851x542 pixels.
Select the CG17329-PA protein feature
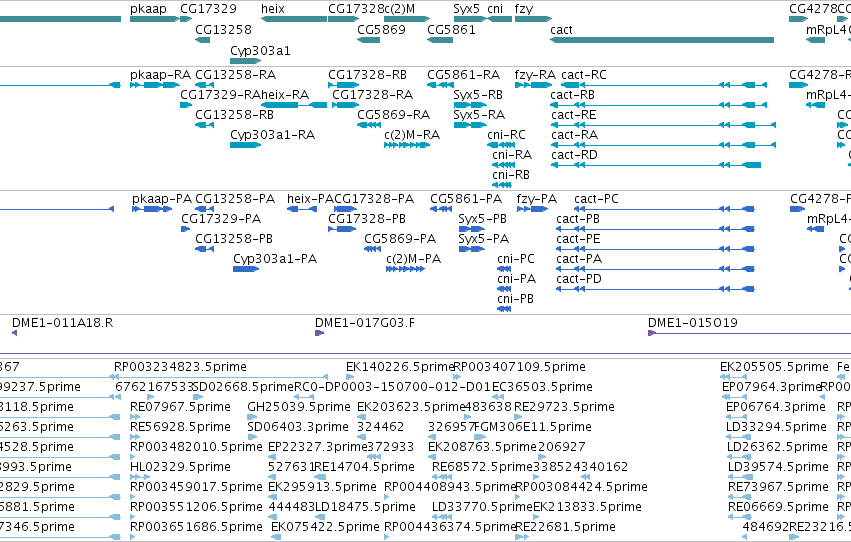coord(186,229)
